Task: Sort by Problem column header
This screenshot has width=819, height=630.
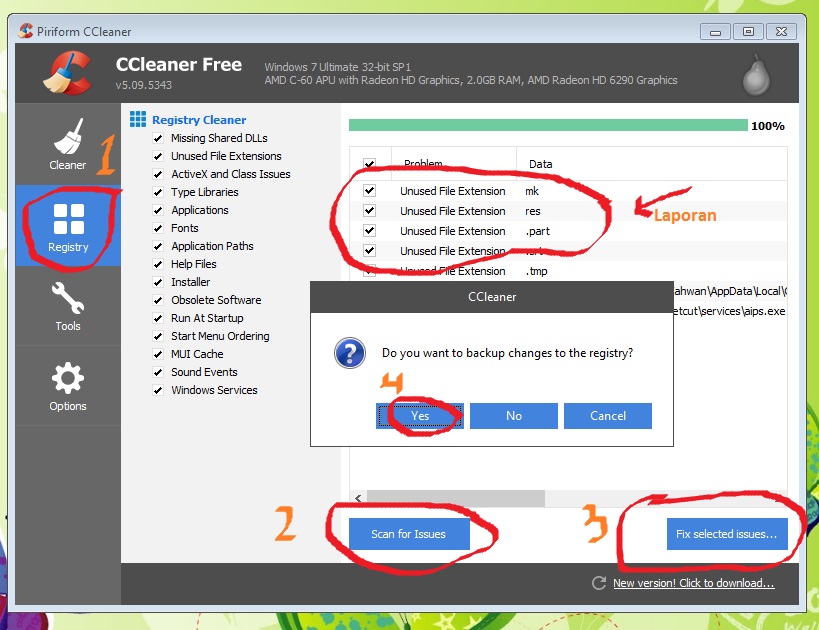Action: (x=453, y=164)
